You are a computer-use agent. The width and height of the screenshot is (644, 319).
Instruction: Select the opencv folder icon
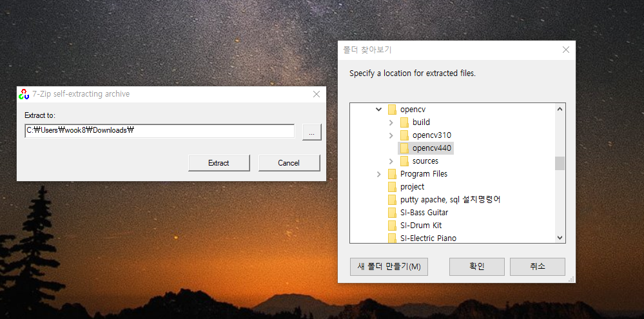392,109
